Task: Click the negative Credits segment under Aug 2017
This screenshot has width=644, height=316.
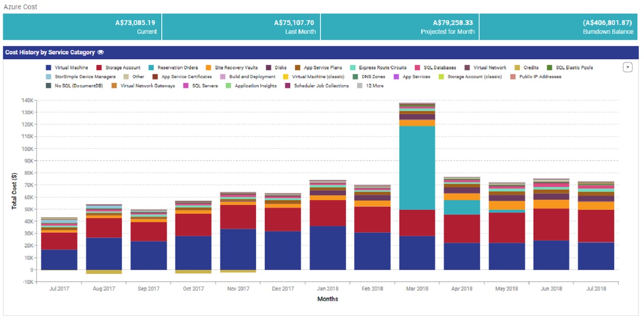Action: (x=103, y=272)
